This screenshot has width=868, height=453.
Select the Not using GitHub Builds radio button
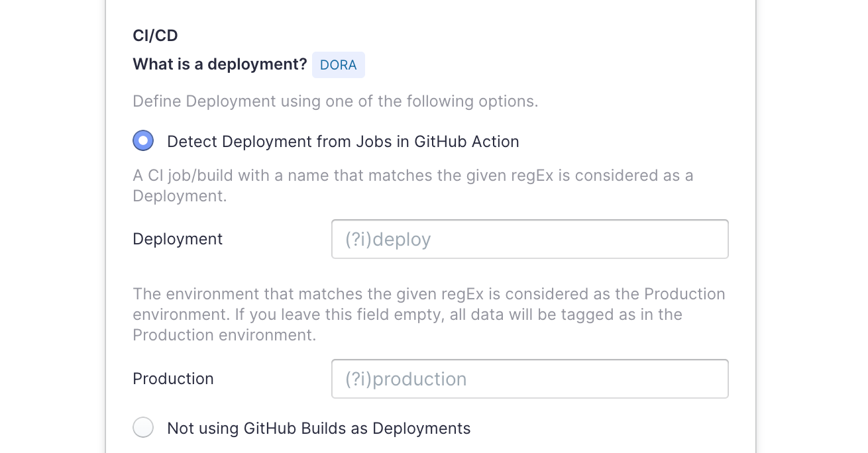(x=143, y=428)
